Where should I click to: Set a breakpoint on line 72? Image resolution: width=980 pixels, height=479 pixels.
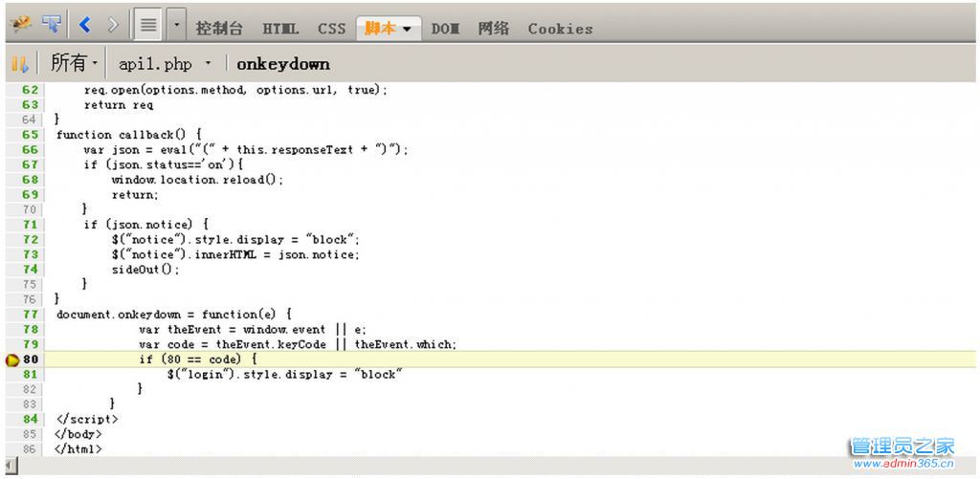pos(30,240)
